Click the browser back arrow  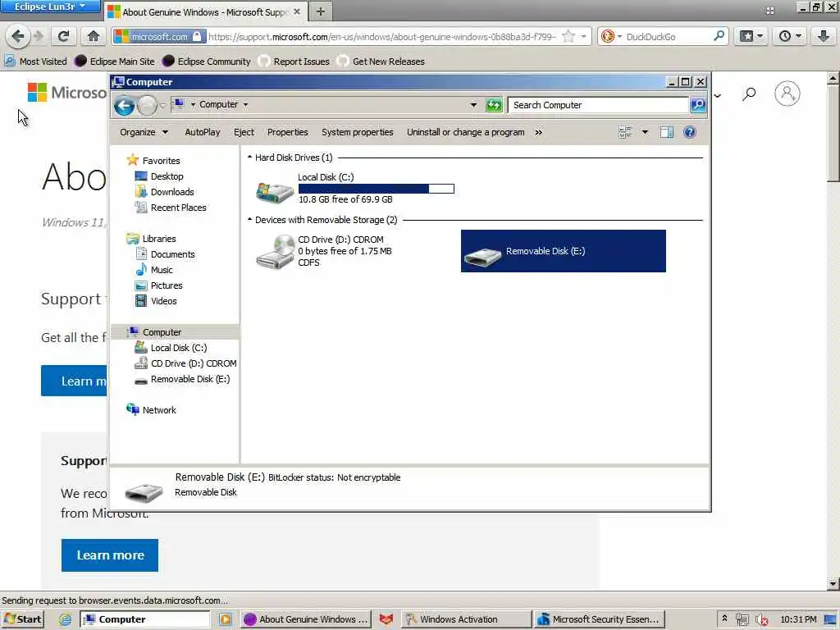pos(18,36)
